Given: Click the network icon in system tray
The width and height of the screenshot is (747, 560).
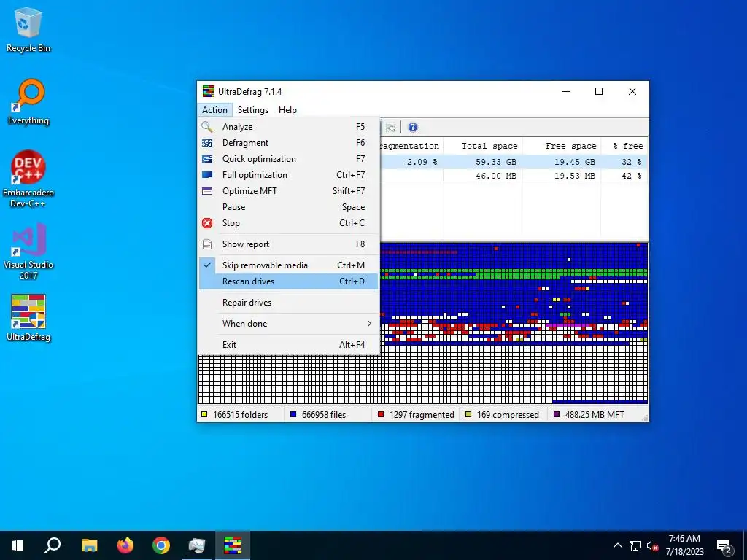Looking at the screenshot, I should [635, 545].
